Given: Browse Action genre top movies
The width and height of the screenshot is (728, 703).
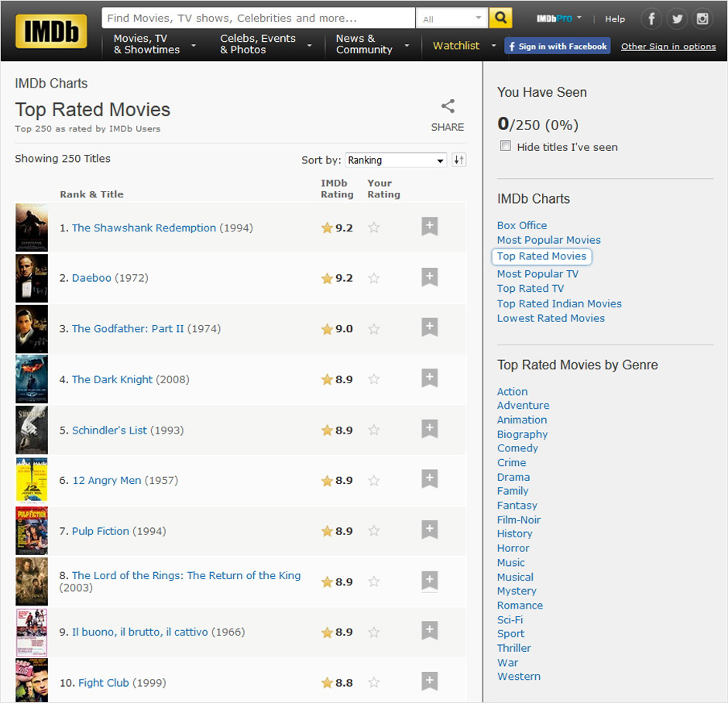Looking at the screenshot, I should point(512,392).
